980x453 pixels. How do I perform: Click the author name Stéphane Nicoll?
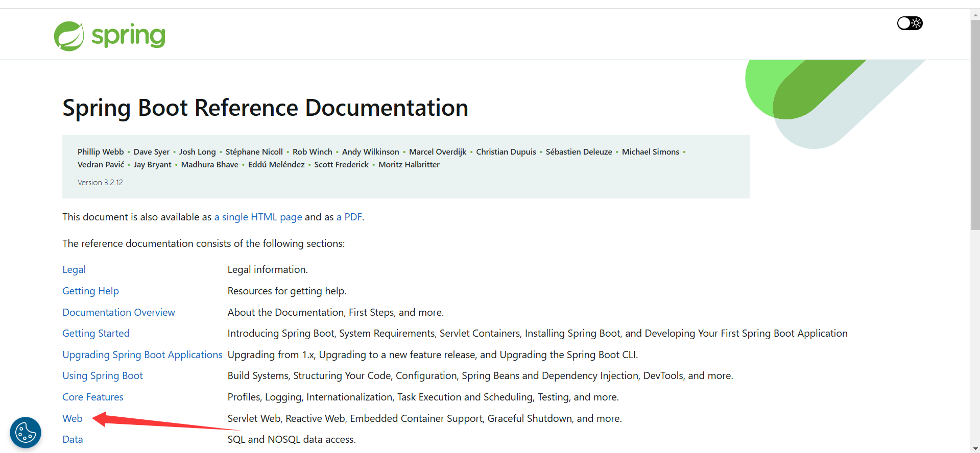254,152
